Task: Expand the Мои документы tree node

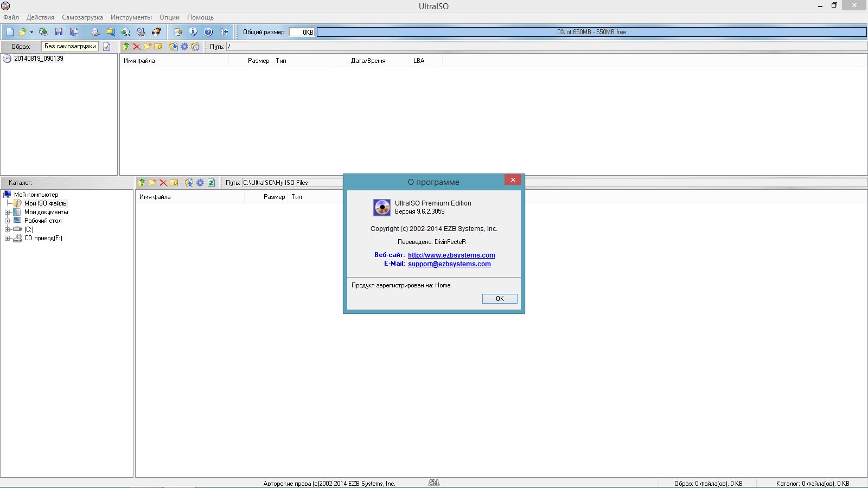Action: point(8,212)
